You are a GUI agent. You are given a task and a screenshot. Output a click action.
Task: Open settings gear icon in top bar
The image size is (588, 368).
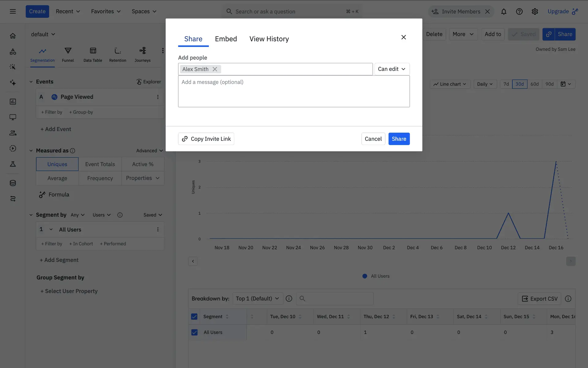[x=535, y=12]
